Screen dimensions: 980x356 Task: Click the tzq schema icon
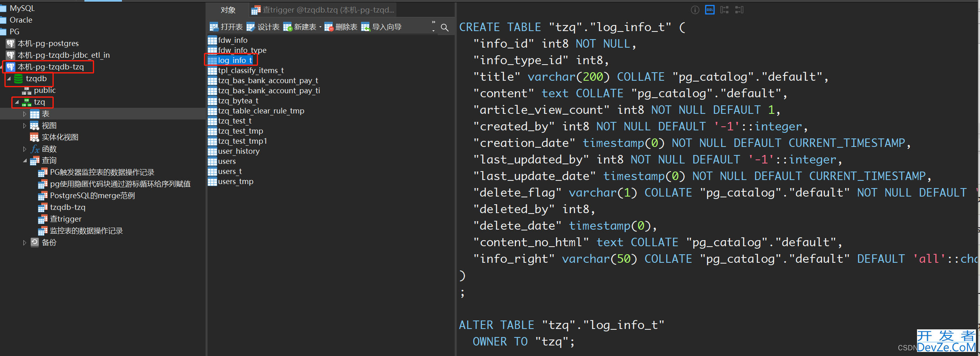(27, 102)
